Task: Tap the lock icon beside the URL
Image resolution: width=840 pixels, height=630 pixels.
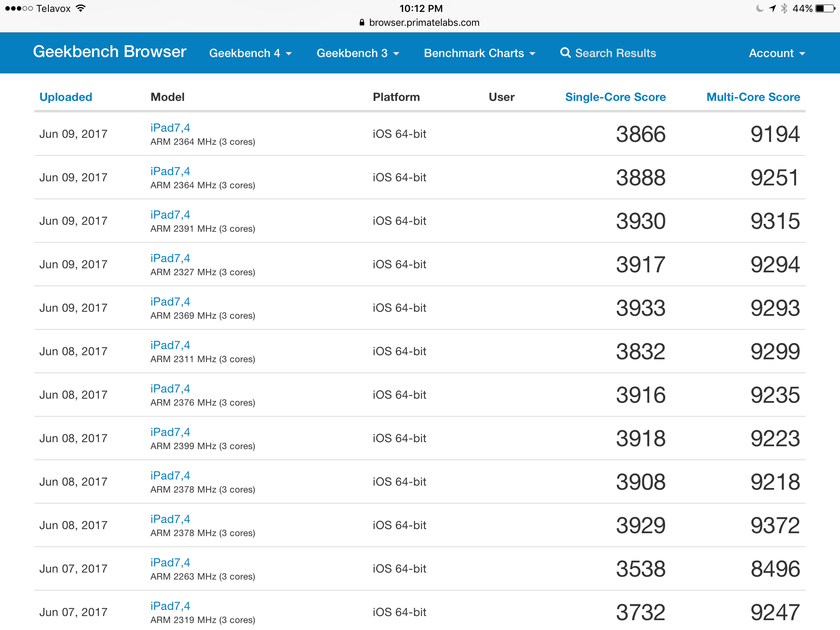Action: pyautogui.click(x=362, y=23)
